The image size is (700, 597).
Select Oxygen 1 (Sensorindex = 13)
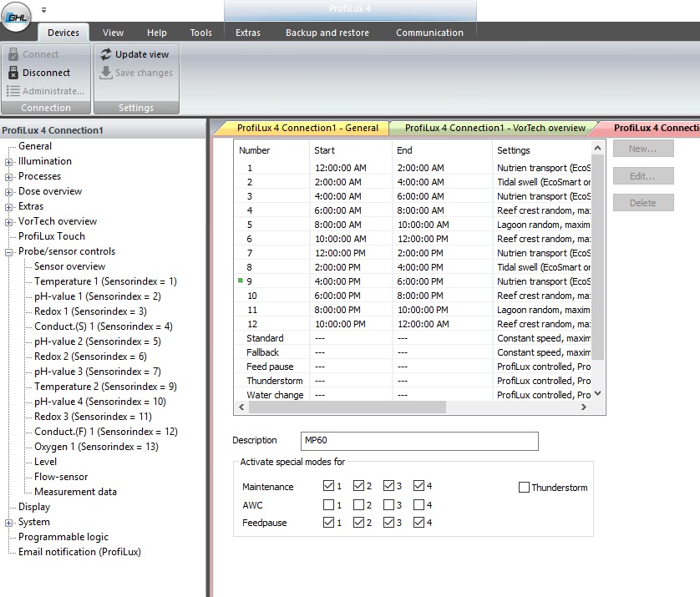click(x=96, y=447)
